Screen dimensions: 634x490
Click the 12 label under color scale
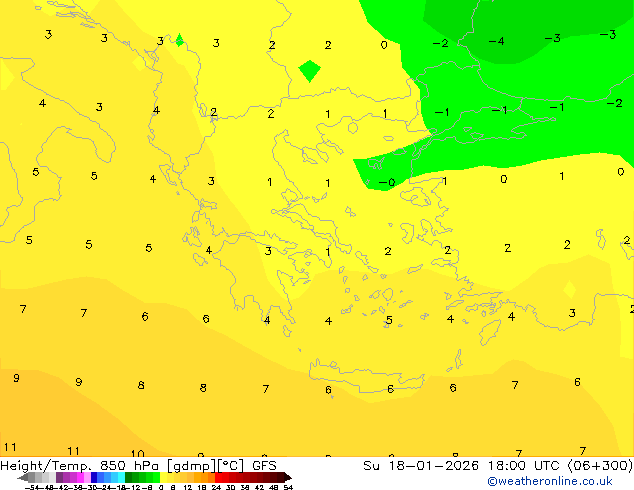(x=188, y=487)
